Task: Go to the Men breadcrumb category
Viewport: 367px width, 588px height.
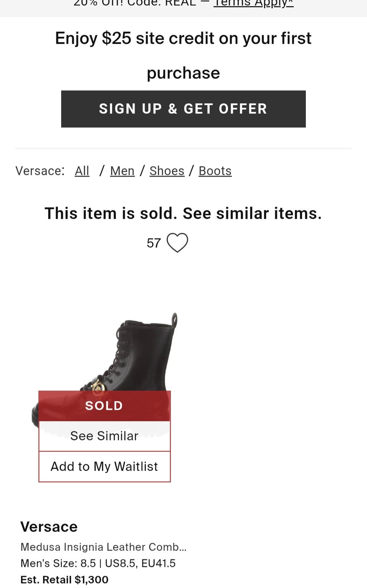Action: (122, 171)
